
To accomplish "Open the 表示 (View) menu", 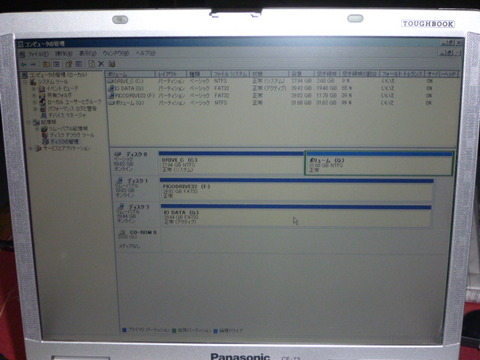I will pos(87,53).
